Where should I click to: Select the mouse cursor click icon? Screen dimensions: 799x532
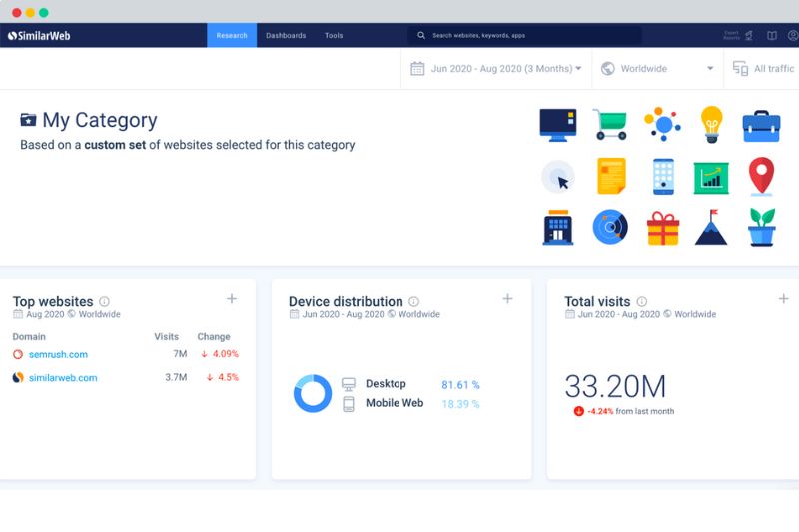click(x=558, y=177)
